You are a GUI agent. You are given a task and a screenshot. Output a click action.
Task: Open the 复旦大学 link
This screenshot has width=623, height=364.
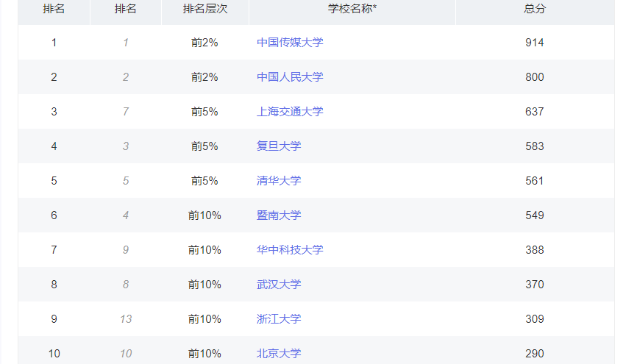pos(279,146)
